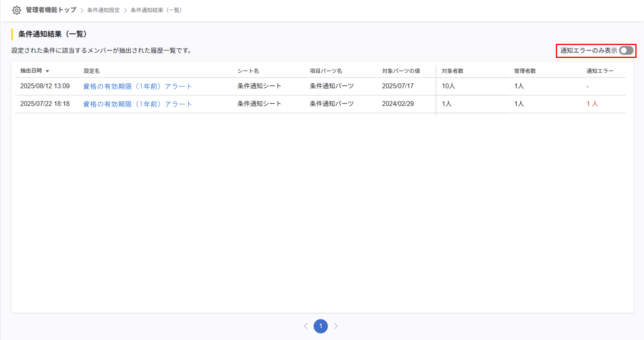The image size is (644, 340).
Task: Click the 対象者数 column header
Action: (453, 71)
